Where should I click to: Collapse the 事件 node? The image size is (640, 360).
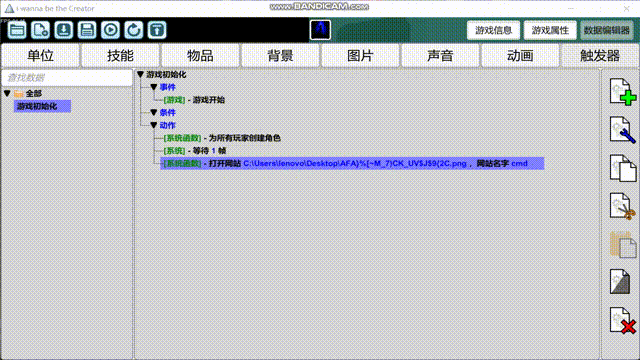point(154,87)
